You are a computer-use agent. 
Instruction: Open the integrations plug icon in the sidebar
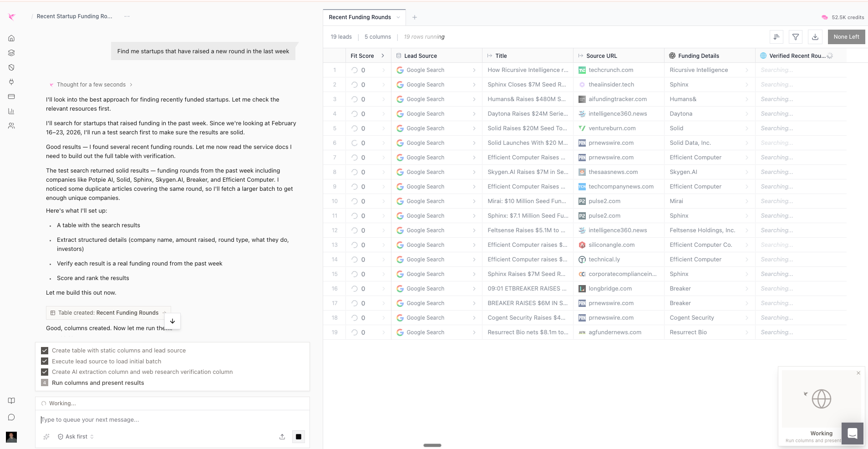coord(11,82)
